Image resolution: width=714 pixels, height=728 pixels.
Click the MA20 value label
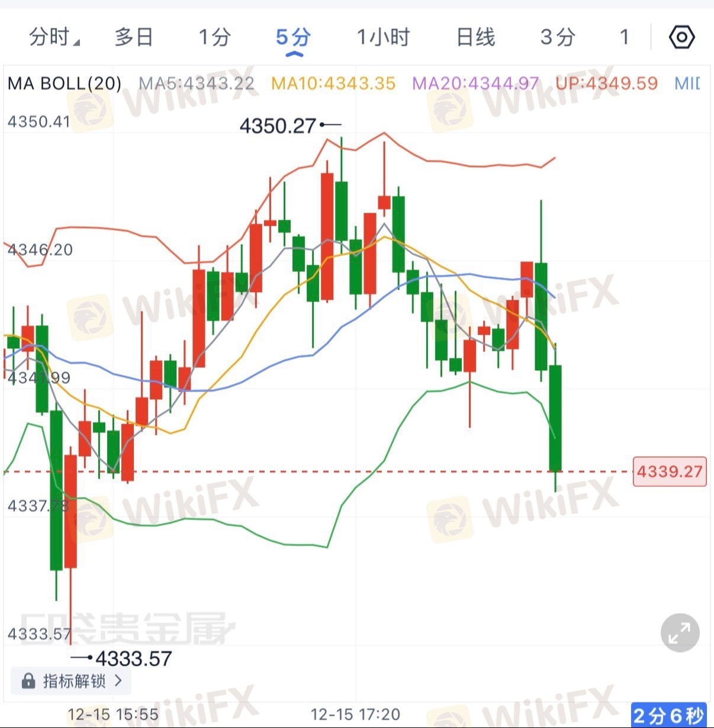[x=475, y=84]
